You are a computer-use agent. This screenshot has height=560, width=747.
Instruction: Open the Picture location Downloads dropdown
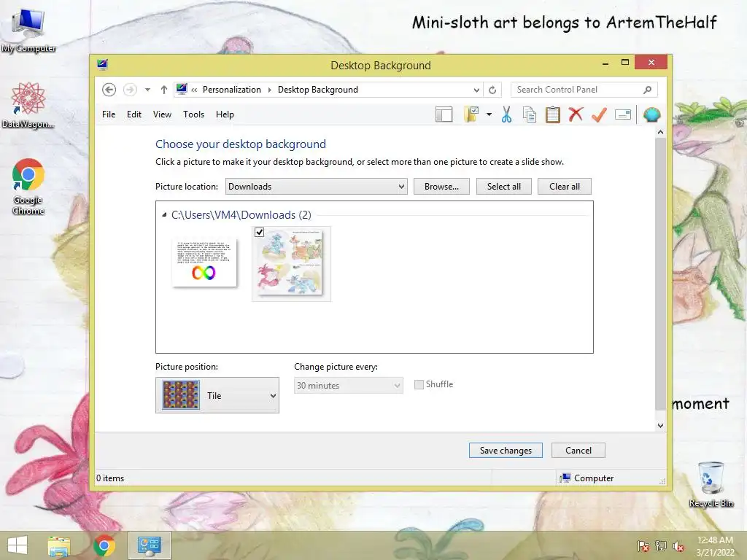coord(317,186)
